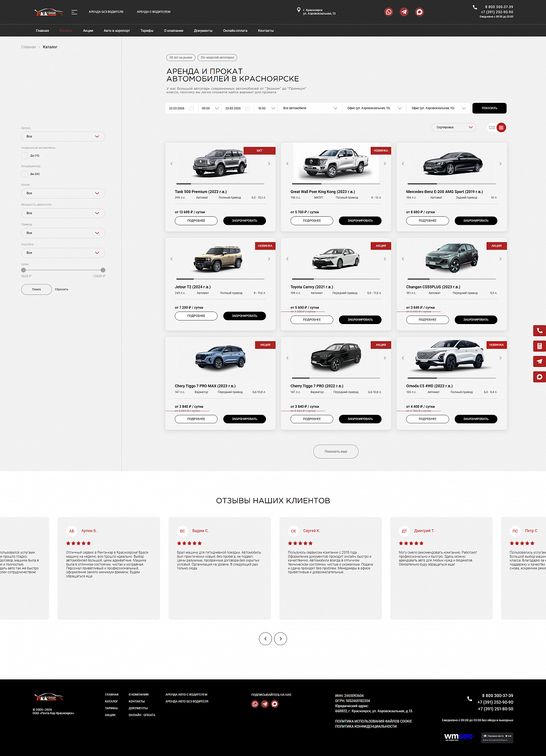Open calendar icon for the 23.03.2026 date
The height and width of the screenshot is (756, 546).
tap(248, 108)
